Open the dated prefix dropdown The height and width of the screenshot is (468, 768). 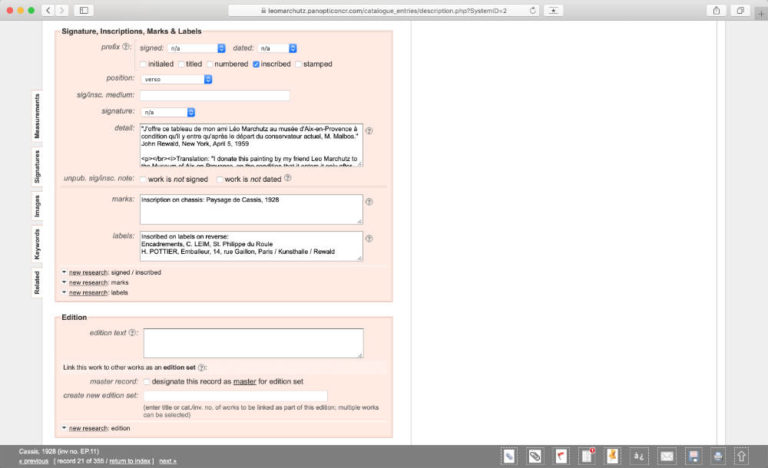[x=277, y=48]
